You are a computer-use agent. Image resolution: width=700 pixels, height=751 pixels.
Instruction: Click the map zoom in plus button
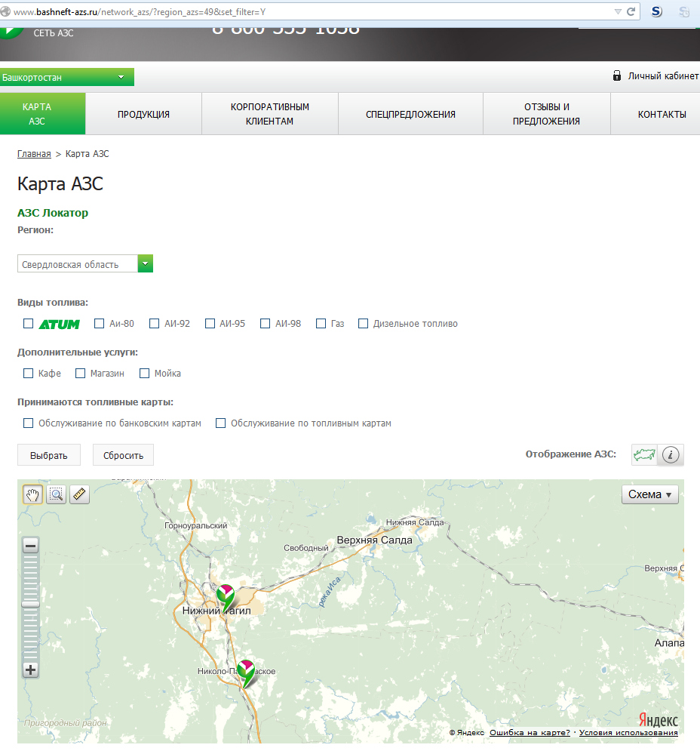point(31,669)
